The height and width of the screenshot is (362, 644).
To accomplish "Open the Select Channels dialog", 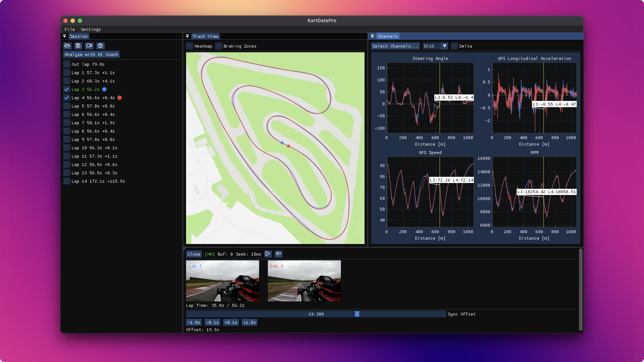I will click(395, 46).
